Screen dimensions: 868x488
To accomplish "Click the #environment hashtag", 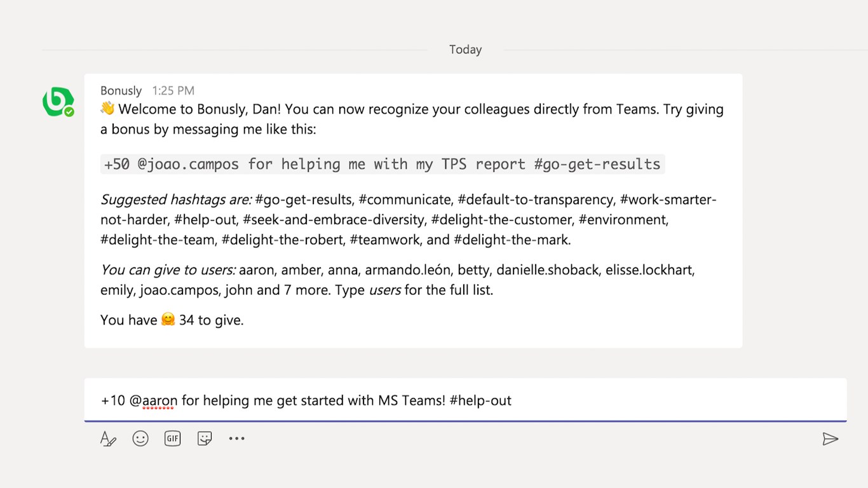I will 623,220.
